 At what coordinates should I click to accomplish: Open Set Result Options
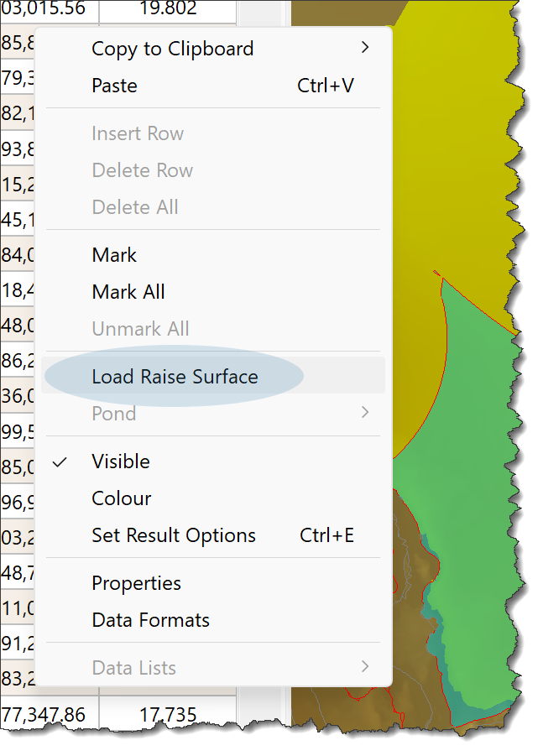pyautogui.click(x=212, y=535)
